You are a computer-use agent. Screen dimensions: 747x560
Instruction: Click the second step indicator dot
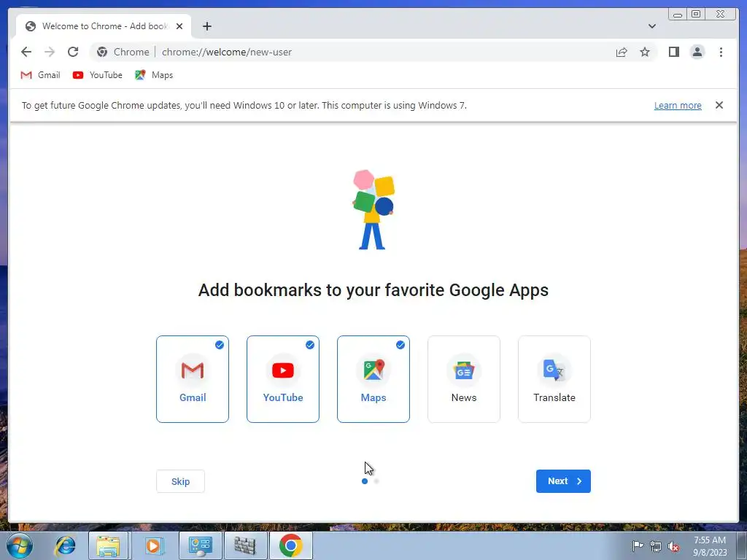[x=376, y=481]
